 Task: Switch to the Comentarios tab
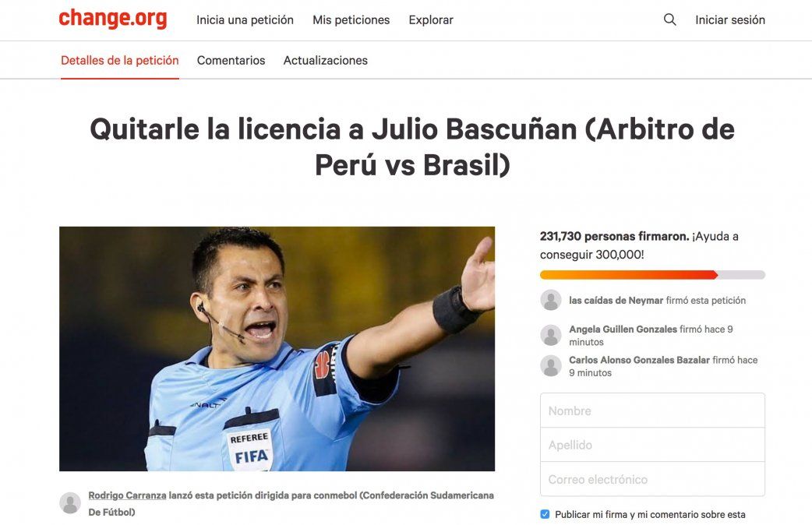click(x=231, y=61)
